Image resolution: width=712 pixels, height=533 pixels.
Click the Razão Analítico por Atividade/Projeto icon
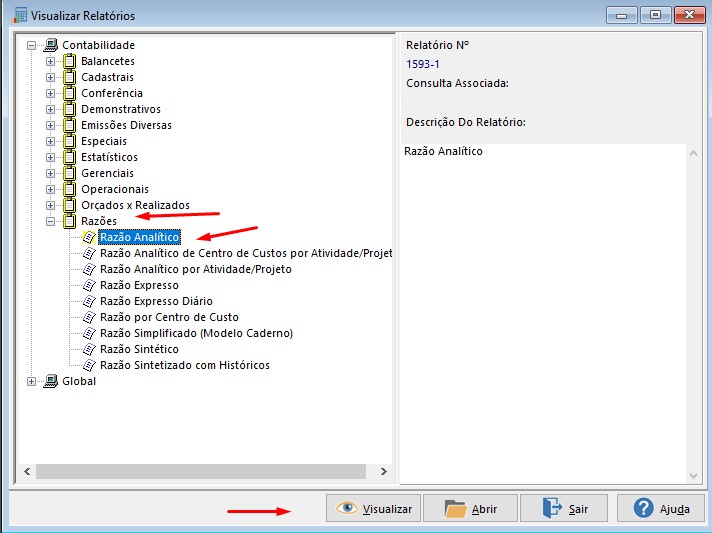coord(89,269)
